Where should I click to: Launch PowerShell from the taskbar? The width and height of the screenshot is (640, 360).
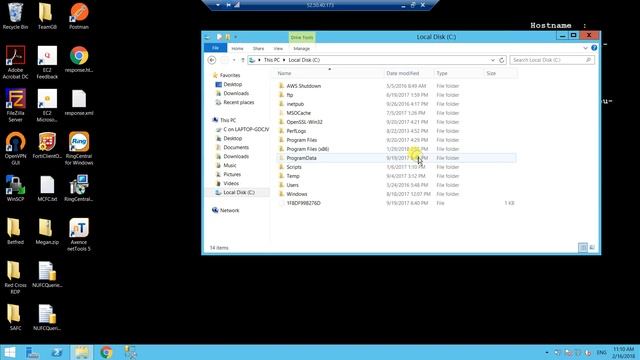pos(57,352)
